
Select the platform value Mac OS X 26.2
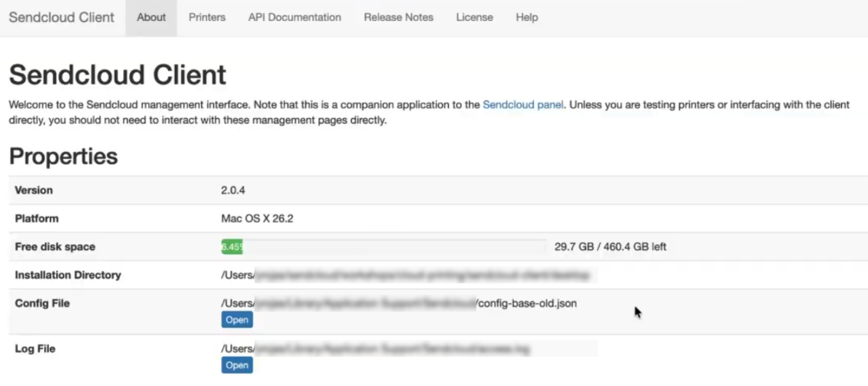pos(257,219)
